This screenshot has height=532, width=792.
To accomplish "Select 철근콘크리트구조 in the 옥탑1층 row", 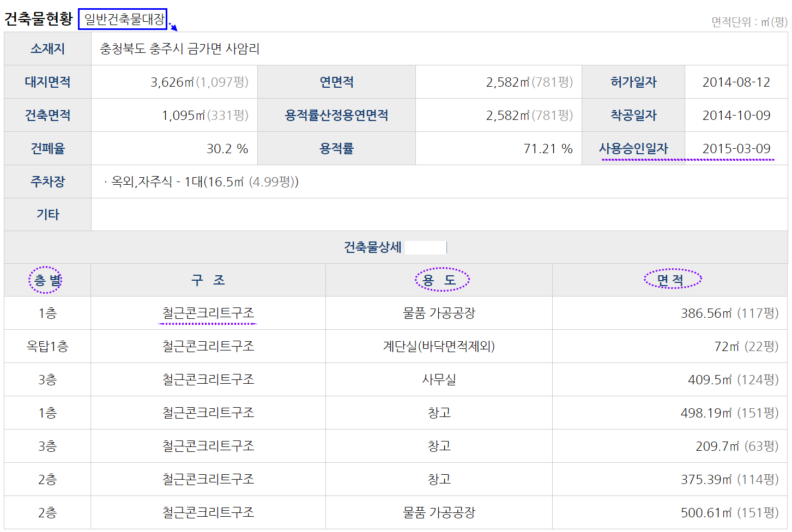I will click(208, 346).
